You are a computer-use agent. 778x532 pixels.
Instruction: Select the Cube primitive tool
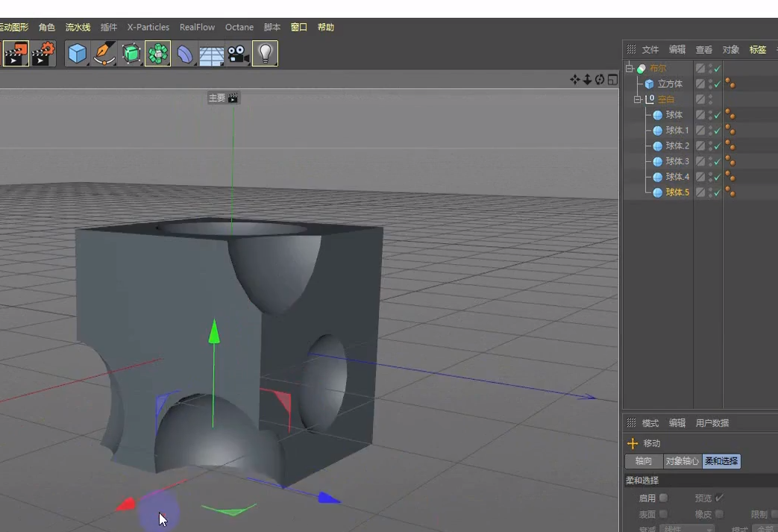(78, 54)
